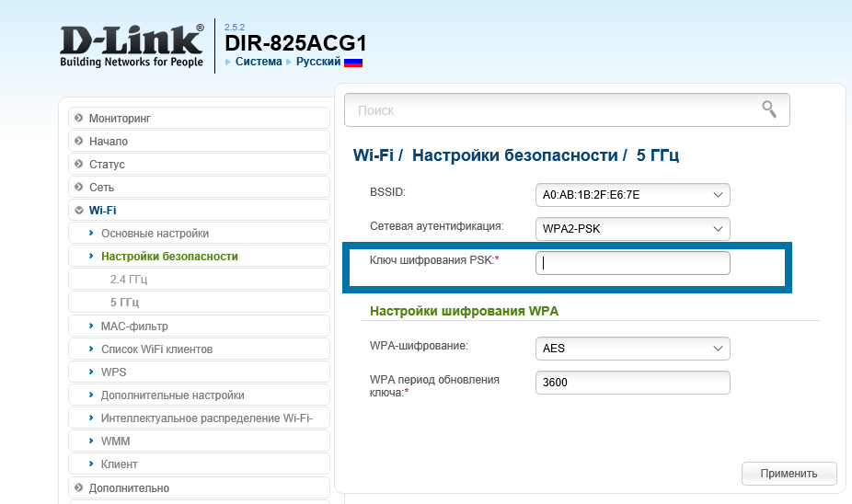Click the Ключ шифрования PSK input field

point(632,263)
